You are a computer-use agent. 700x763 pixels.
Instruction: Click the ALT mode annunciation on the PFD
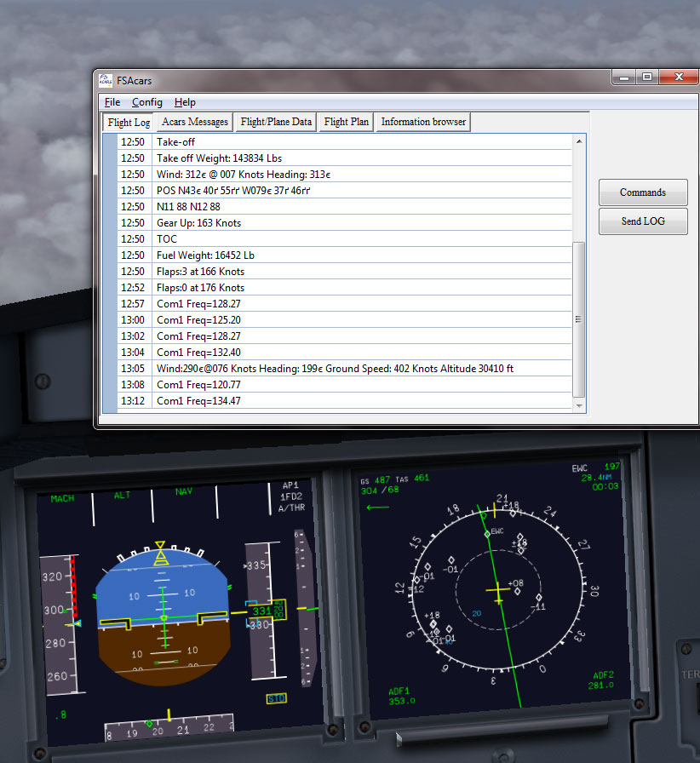pos(122,496)
